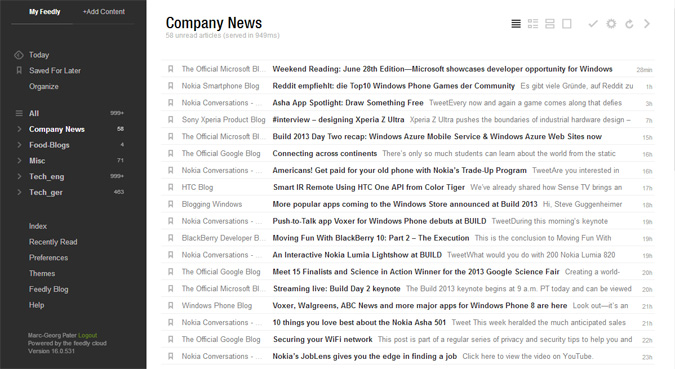Bookmark the Smart IR Remote HTC article
Image resolution: width=675 pixels, height=369 pixels.
[x=170, y=187]
